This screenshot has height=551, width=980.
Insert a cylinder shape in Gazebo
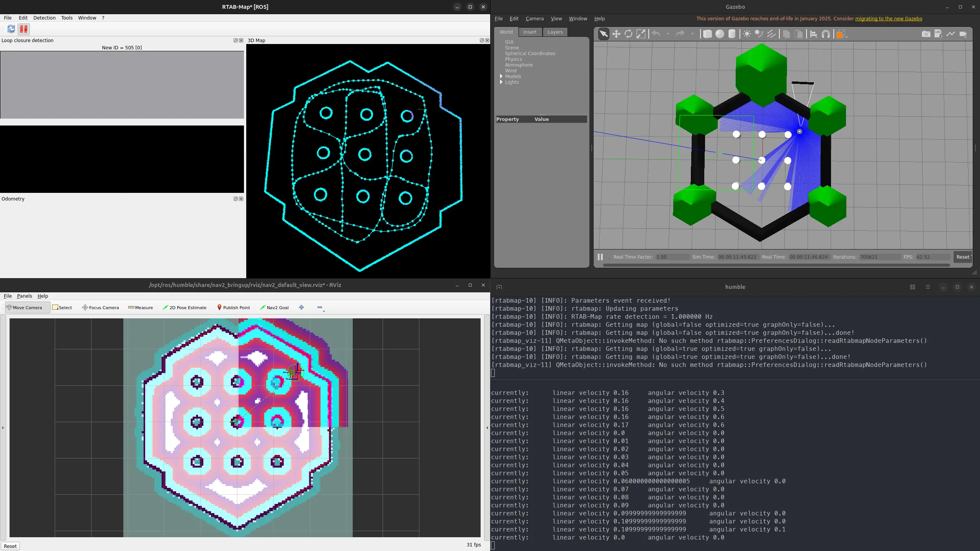click(x=731, y=34)
